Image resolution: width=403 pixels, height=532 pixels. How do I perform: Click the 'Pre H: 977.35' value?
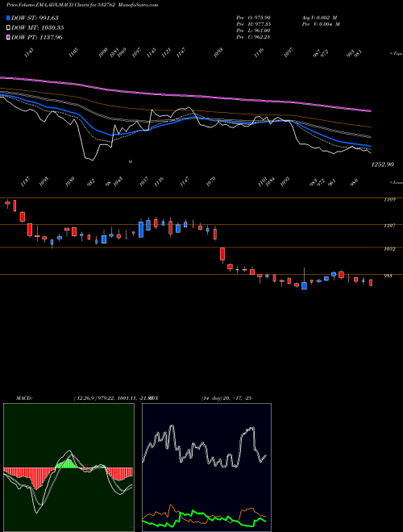[x=253, y=24]
